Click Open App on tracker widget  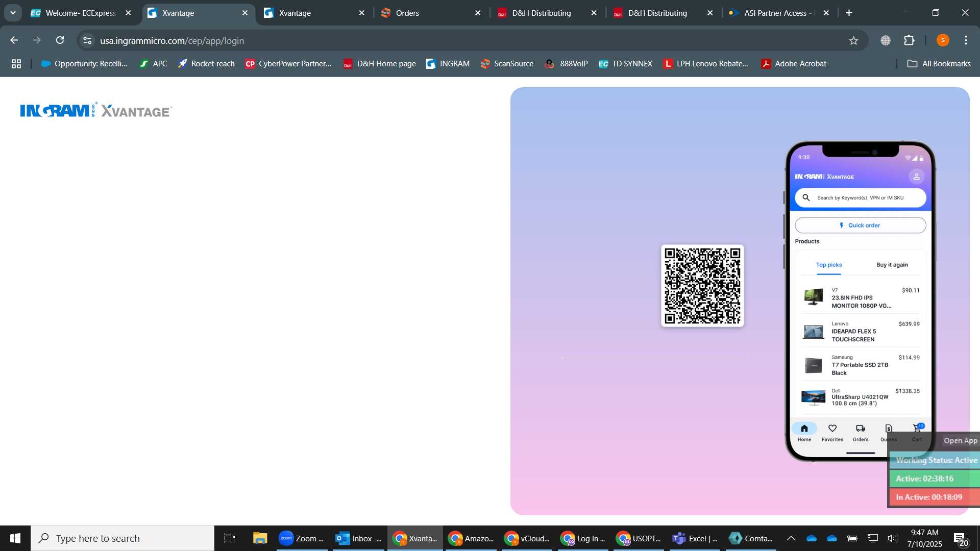point(960,440)
